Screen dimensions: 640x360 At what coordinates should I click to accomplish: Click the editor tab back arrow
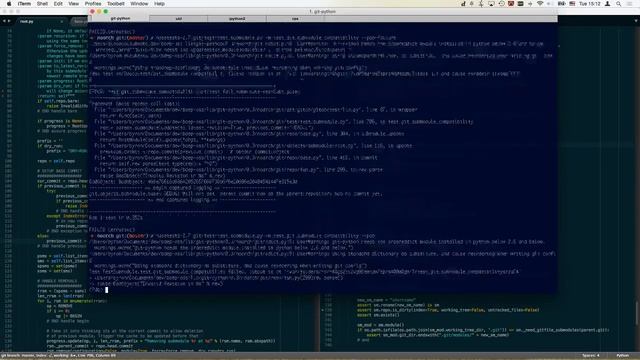[4, 21]
